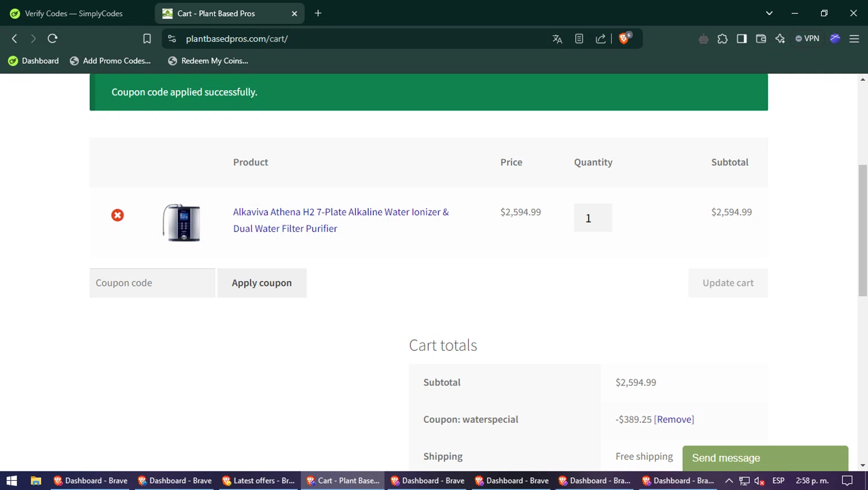
Task: Click the Quantity column header
Action: 593,163
